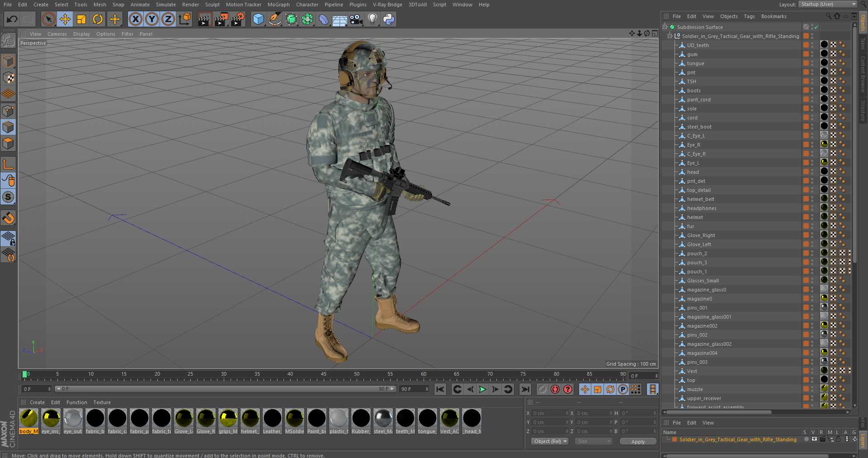868x458 pixels.
Task: Click the Object Manager vertical scrollbar
Action: tap(854, 145)
